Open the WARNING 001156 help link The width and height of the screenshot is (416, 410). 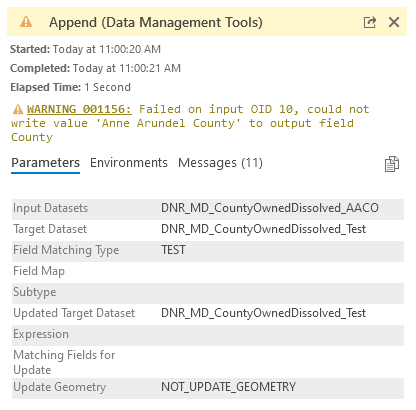(x=79, y=109)
